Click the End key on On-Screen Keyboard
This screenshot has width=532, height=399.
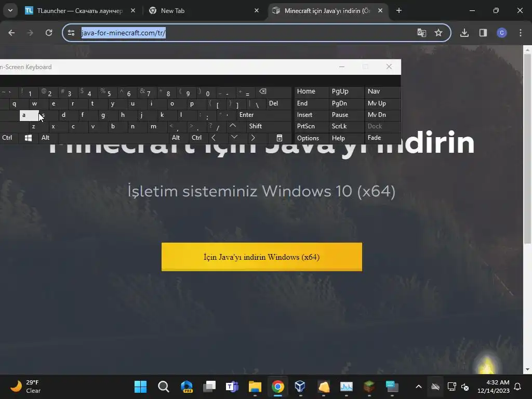(311, 103)
